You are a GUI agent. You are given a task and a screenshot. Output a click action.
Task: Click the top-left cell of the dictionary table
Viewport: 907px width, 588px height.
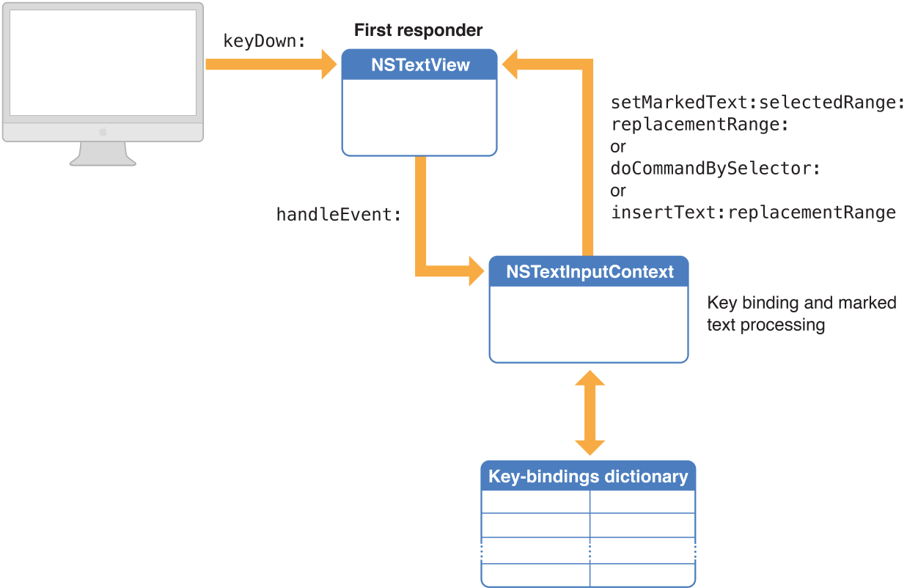point(535,502)
